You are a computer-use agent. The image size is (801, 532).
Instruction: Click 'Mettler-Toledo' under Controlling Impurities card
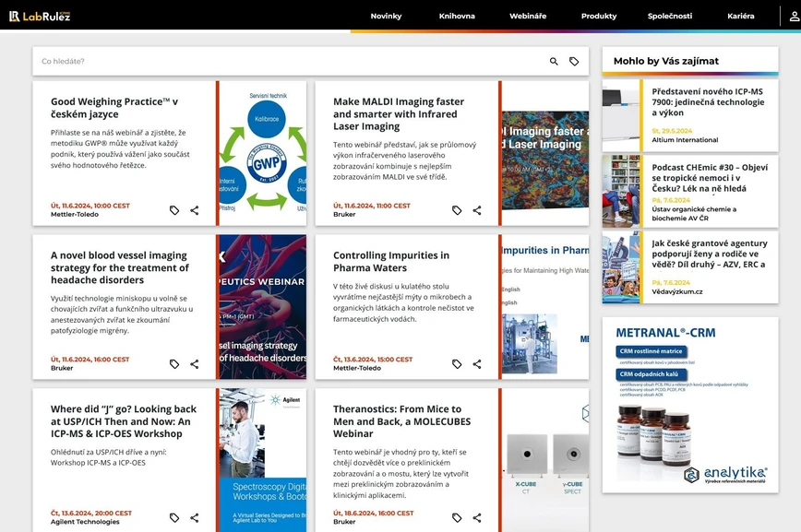[357, 368]
